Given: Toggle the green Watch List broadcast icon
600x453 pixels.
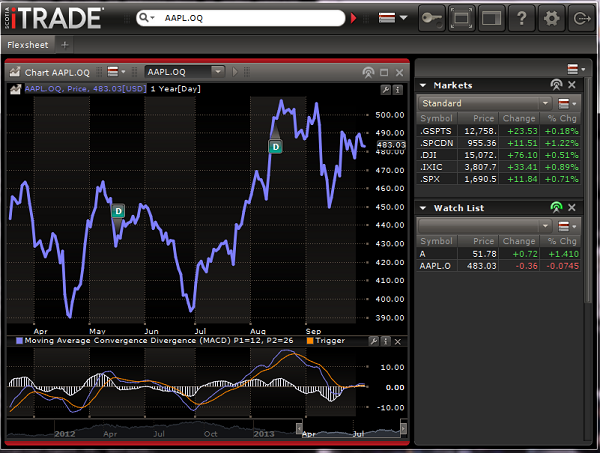Looking at the screenshot, I should coord(556,208).
